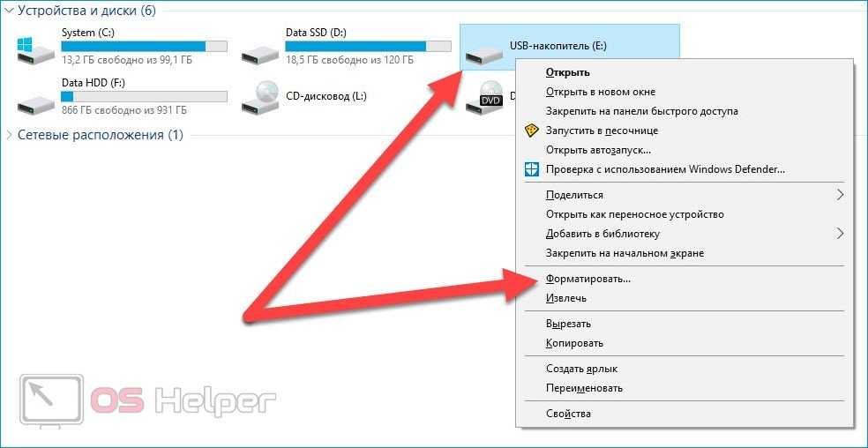The width and height of the screenshot is (868, 448).
Task: Select Открыть at the top of the menu
Action: coord(567,72)
